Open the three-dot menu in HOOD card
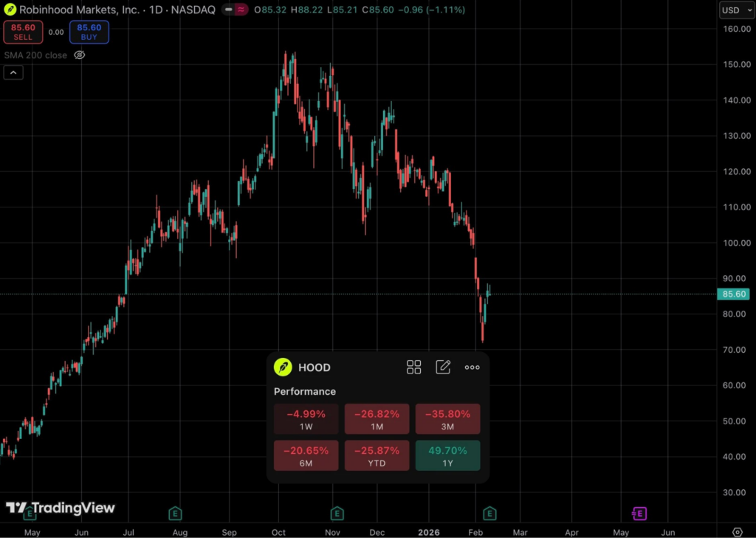 pyautogui.click(x=472, y=368)
